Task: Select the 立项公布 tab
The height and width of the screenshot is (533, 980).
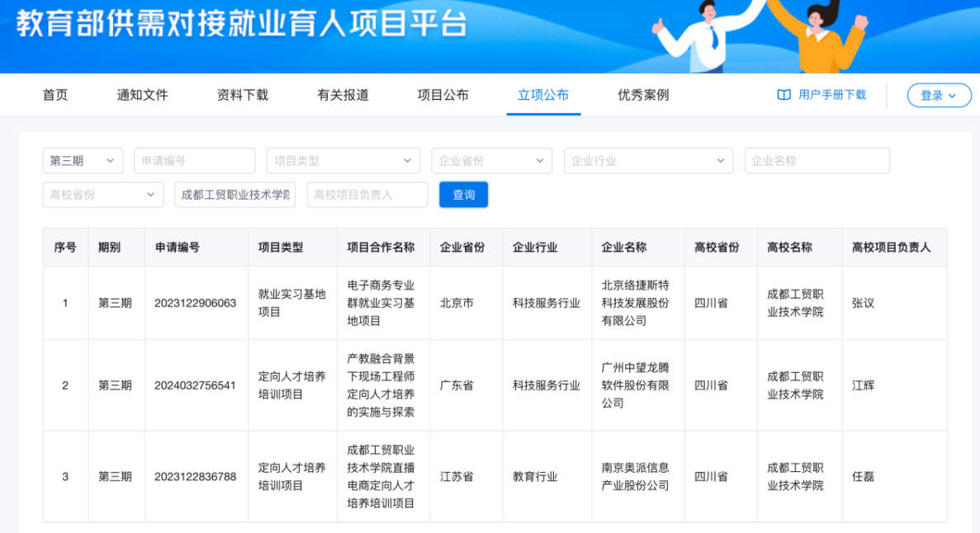Action: 543,95
